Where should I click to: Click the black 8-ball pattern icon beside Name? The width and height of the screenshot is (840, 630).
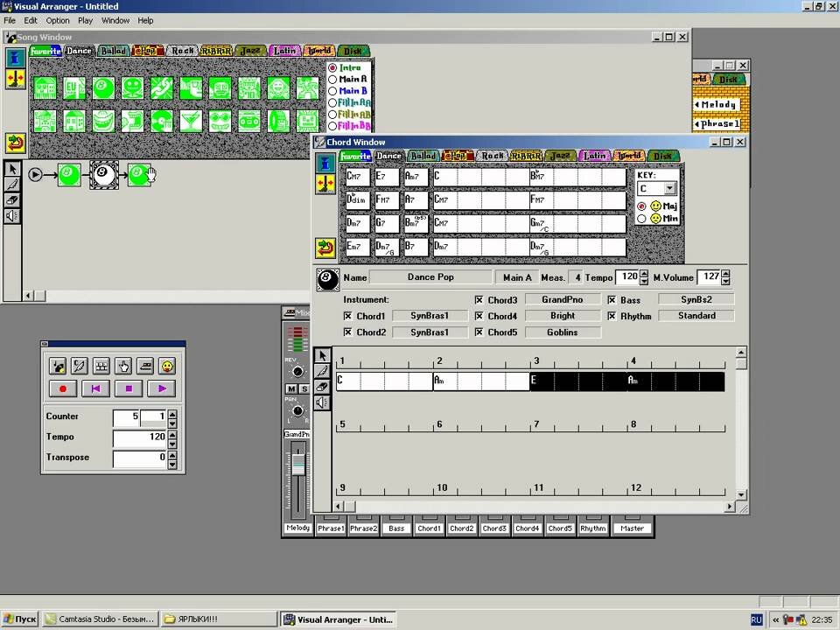click(x=328, y=280)
